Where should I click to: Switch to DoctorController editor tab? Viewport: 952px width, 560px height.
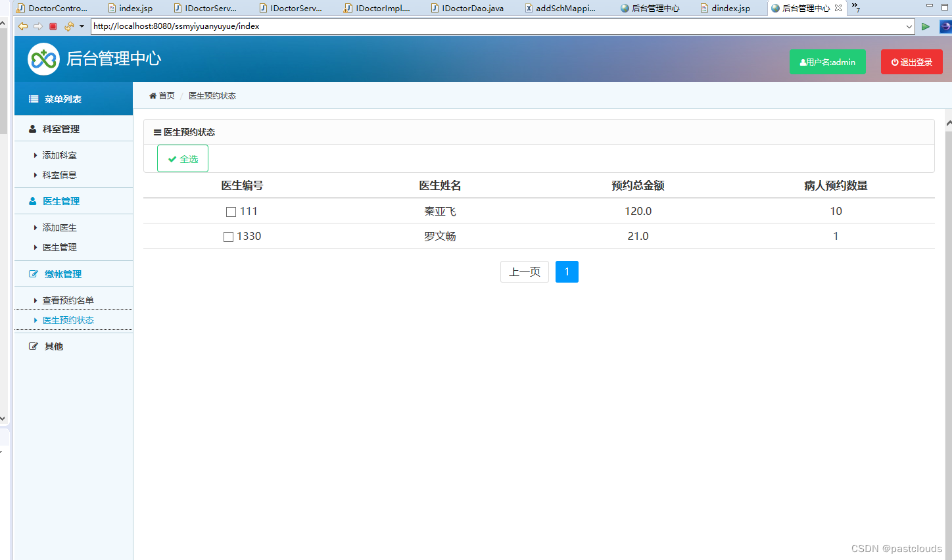coord(53,8)
